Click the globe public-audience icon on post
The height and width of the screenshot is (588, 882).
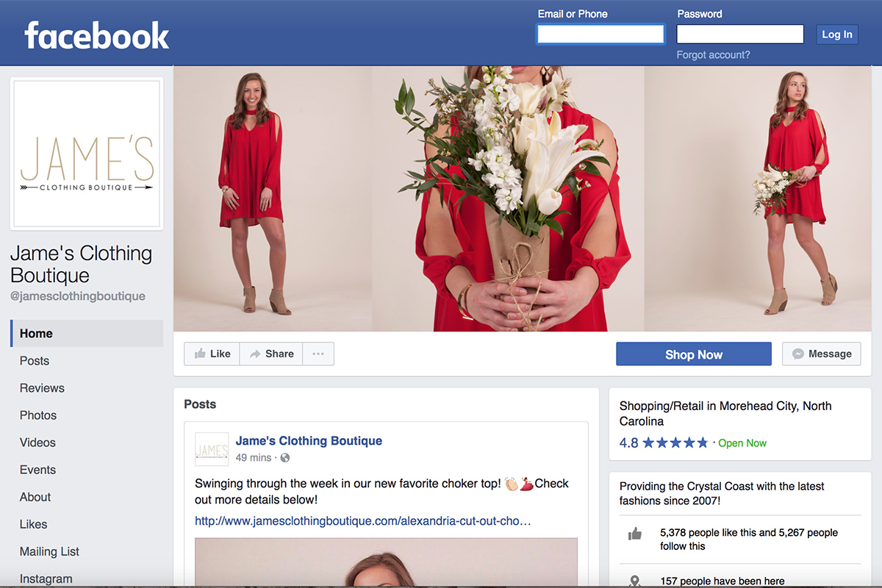[x=285, y=458]
